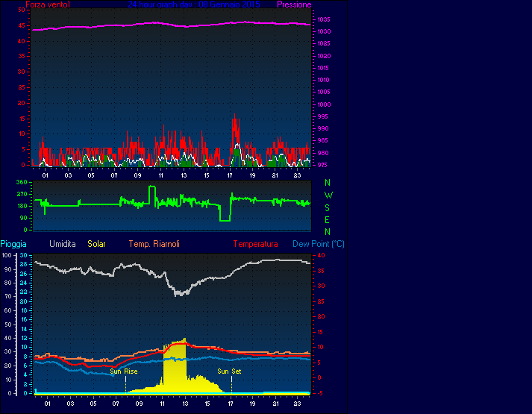Click the cyan "28" rain axis value

click(x=24, y=264)
